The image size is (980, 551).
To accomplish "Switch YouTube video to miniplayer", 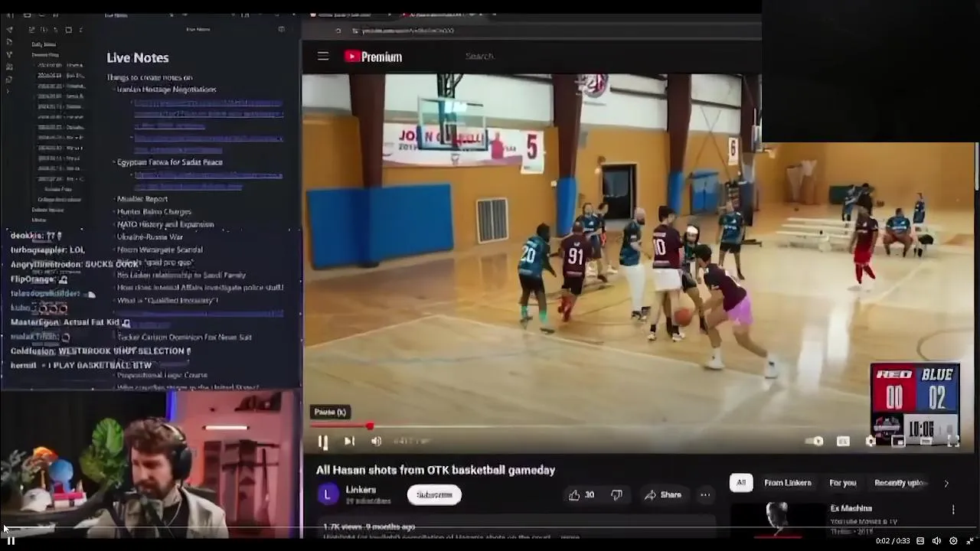I will tap(898, 442).
